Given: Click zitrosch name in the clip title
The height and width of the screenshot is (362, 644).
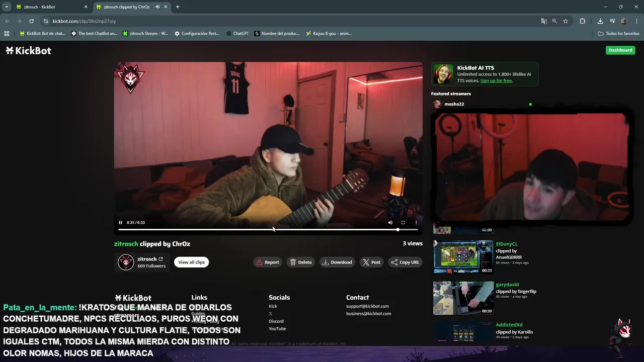Looking at the screenshot, I should coord(126,244).
